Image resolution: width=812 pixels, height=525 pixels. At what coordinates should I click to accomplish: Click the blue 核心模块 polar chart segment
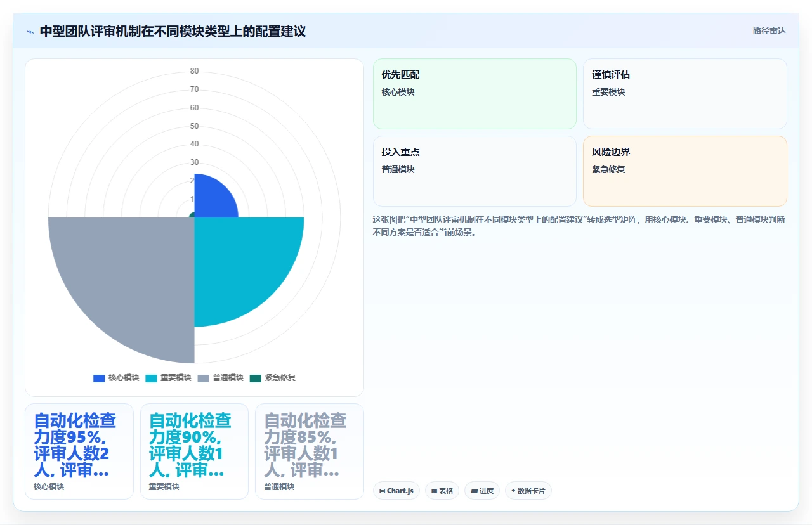tap(213, 200)
